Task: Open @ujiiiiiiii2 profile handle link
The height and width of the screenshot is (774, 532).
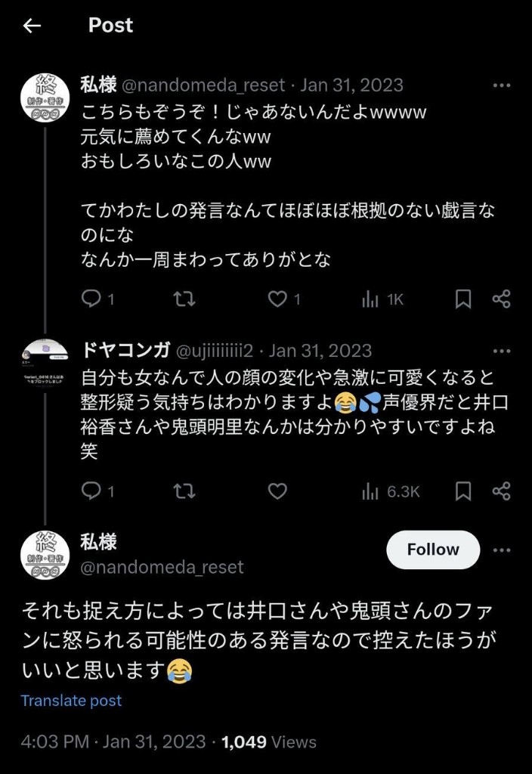Action: point(218,351)
